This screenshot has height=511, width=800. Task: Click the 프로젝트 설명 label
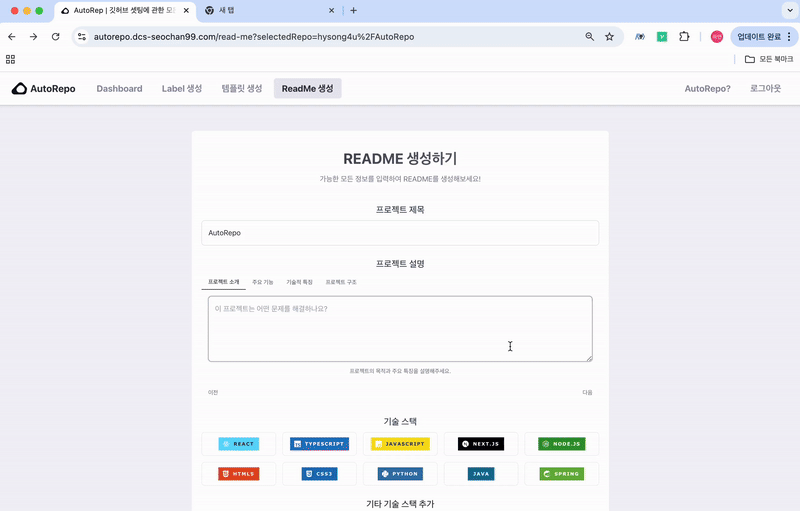(x=400, y=264)
